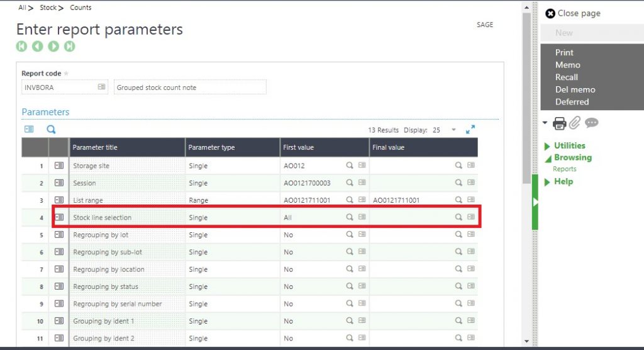The height and width of the screenshot is (350, 644).
Task: Open the Display count dropdown arrow
Action: pyautogui.click(x=454, y=130)
